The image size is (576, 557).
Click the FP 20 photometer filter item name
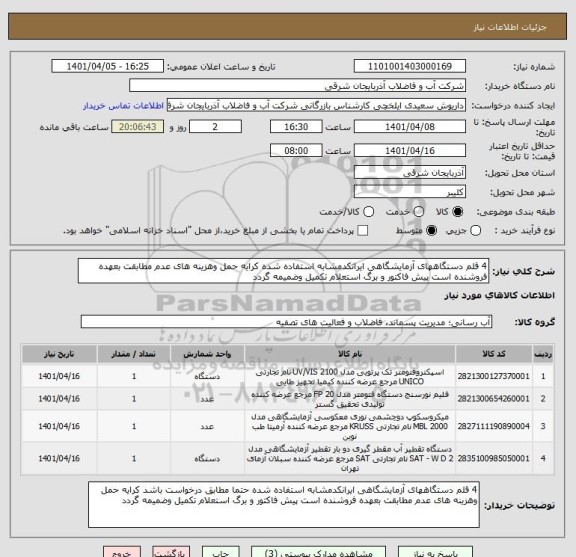(x=350, y=399)
